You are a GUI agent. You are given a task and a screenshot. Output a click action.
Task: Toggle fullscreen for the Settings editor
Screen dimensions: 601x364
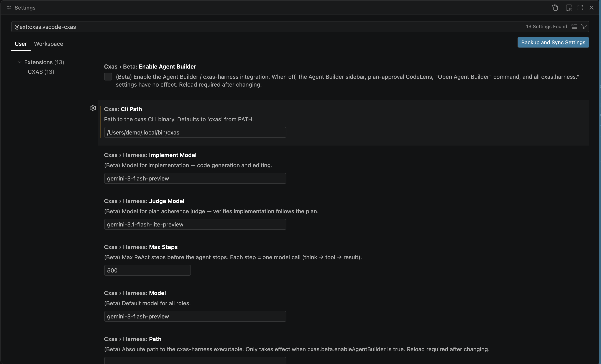pos(580,8)
